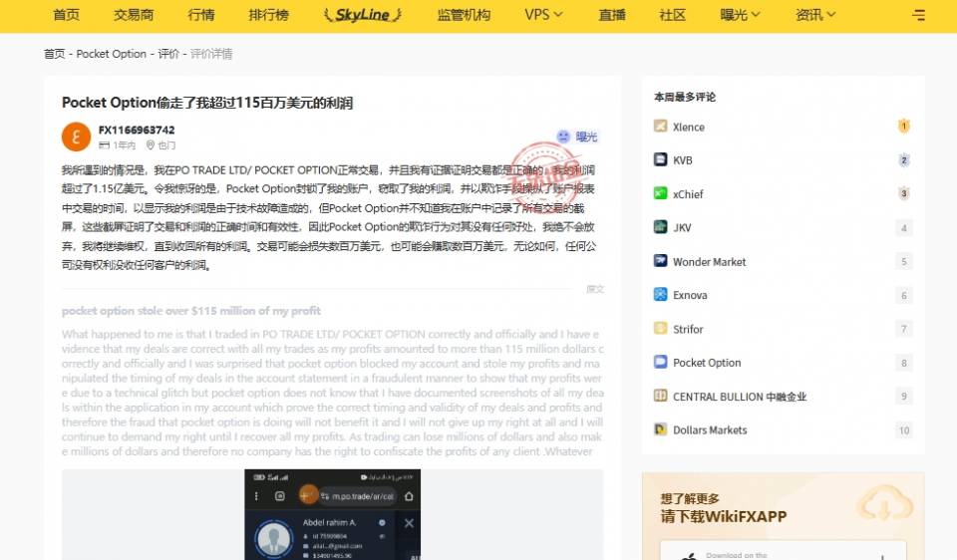The width and height of the screenshot is (957, 560).
Task: Click the rank 1 gold medal badge
Action: (x=904, y=127)
